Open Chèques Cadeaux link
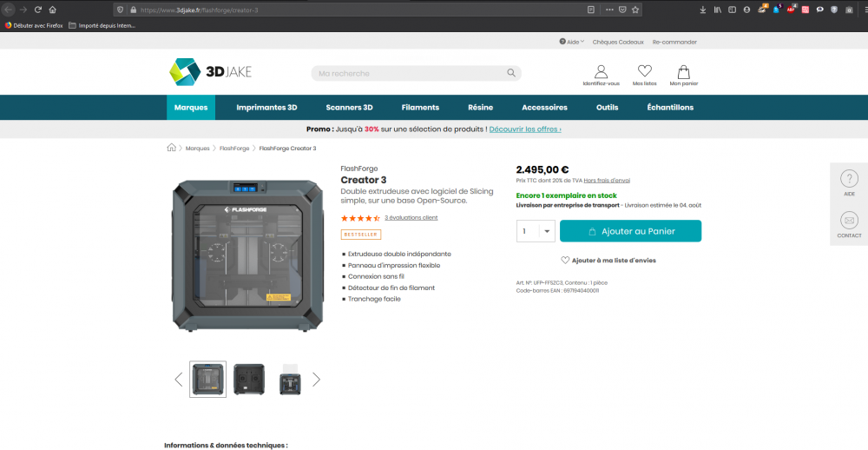The height and width of the screenshot is (450, 868). 618,42
